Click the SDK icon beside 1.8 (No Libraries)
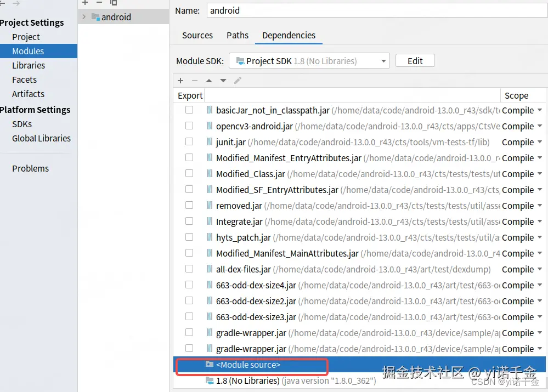This screenshot has width=548, height=392. pos(210,380)
